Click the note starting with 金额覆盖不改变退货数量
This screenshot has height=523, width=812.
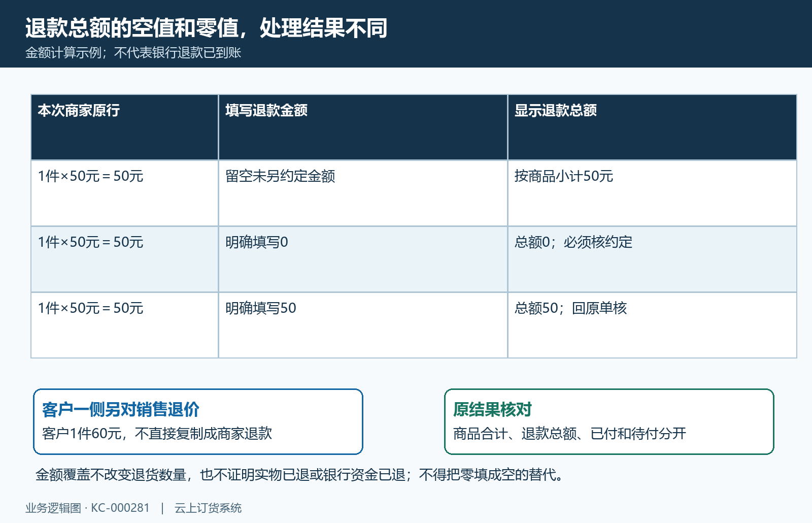coord(299,475)
